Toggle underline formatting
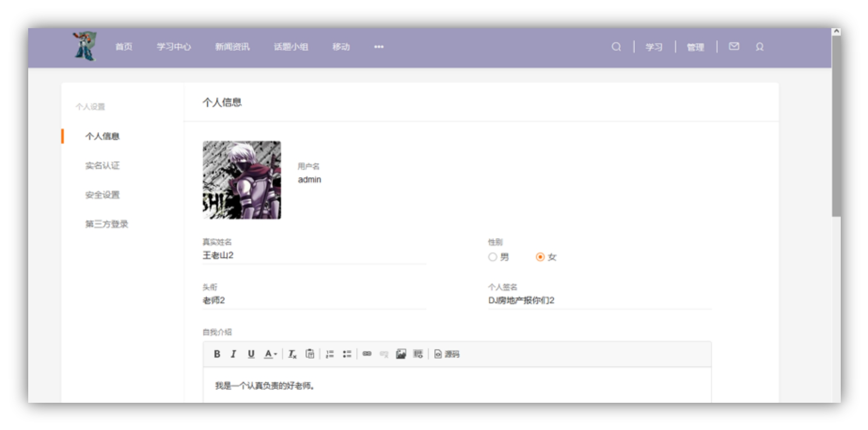The height and width of the screenshot is (430, 868). coord(251,354)
